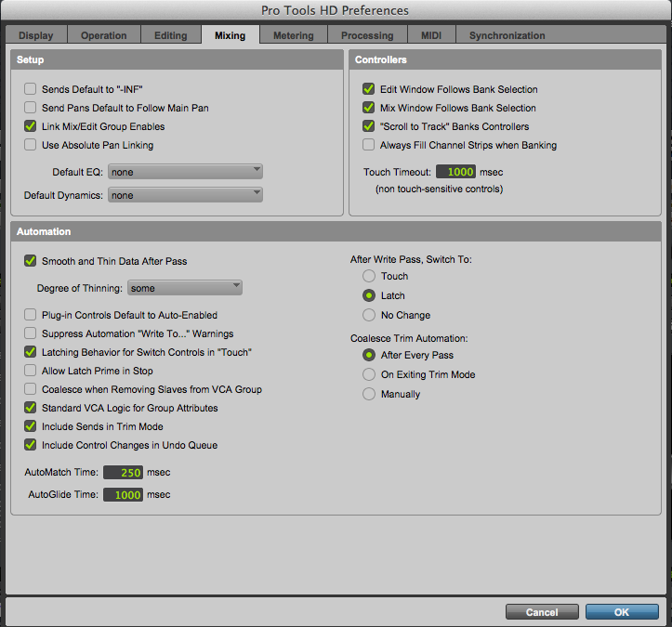Disable "Scroll to Track" Banks Controllers
This screenshot has width=672, height=627.
pos(369,126)
